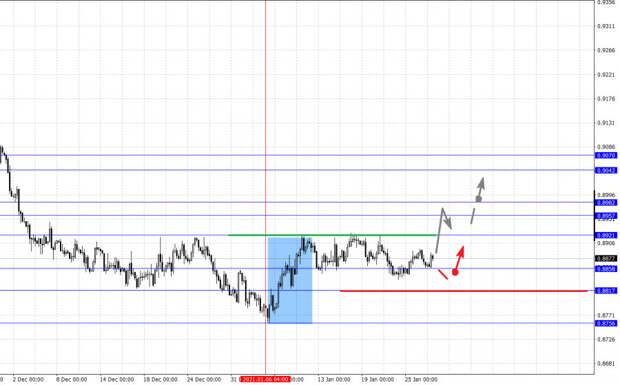
Task: Select the blue shaded rectangle on the chart
Action: (x=290, y=280)
